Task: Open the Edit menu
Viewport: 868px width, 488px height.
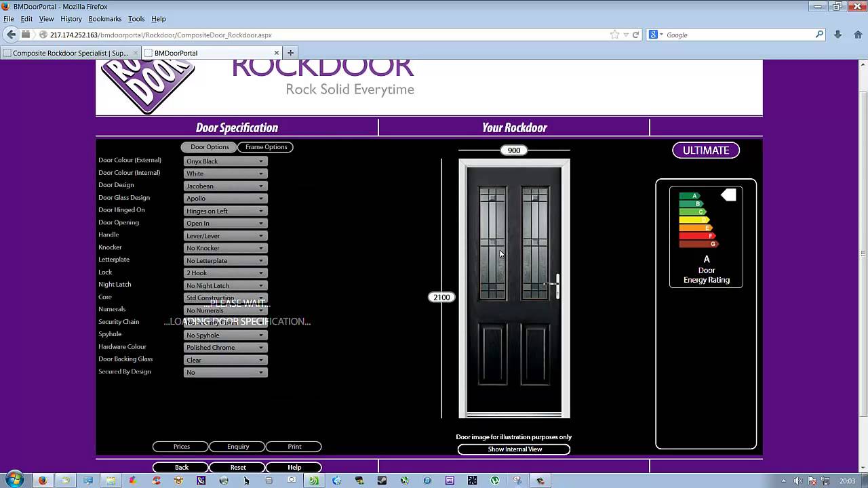Action: [x=26, y=19]
